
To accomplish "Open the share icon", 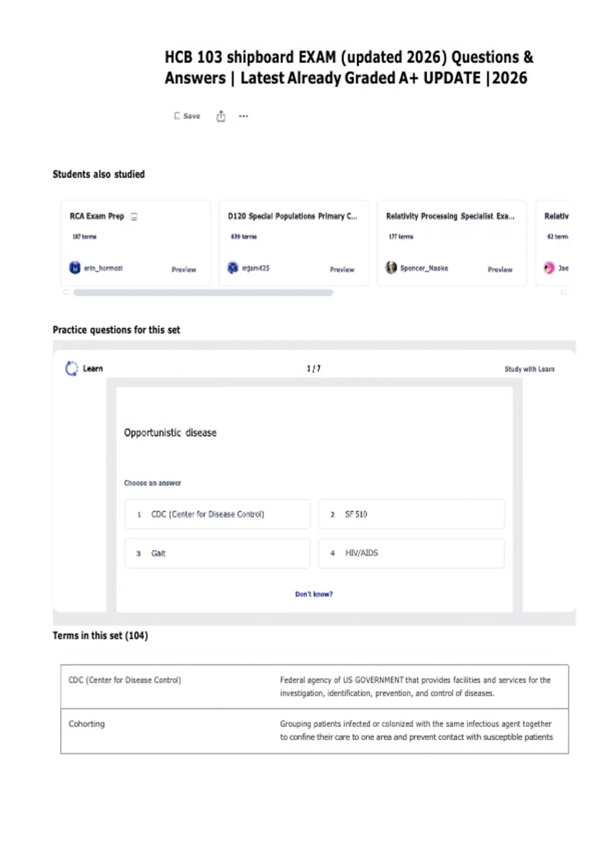I will pyautogui.click(x=221, y=116).
